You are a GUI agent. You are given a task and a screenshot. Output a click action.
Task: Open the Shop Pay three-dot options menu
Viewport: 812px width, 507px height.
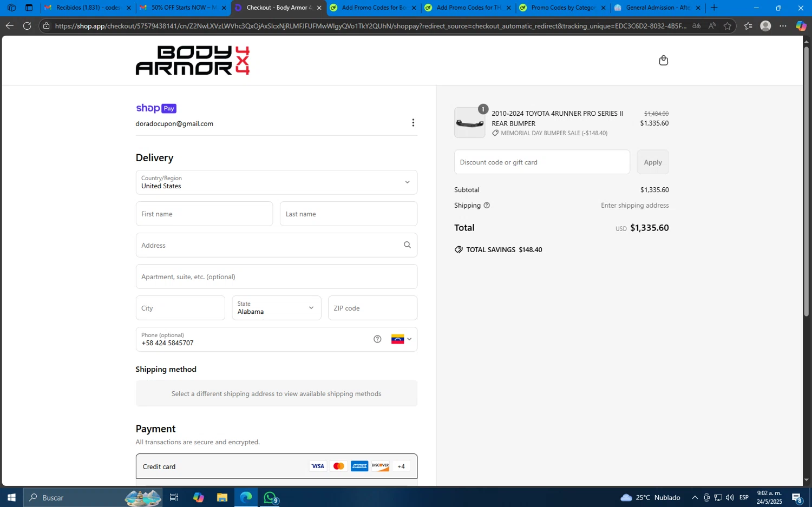pos(413,123)
